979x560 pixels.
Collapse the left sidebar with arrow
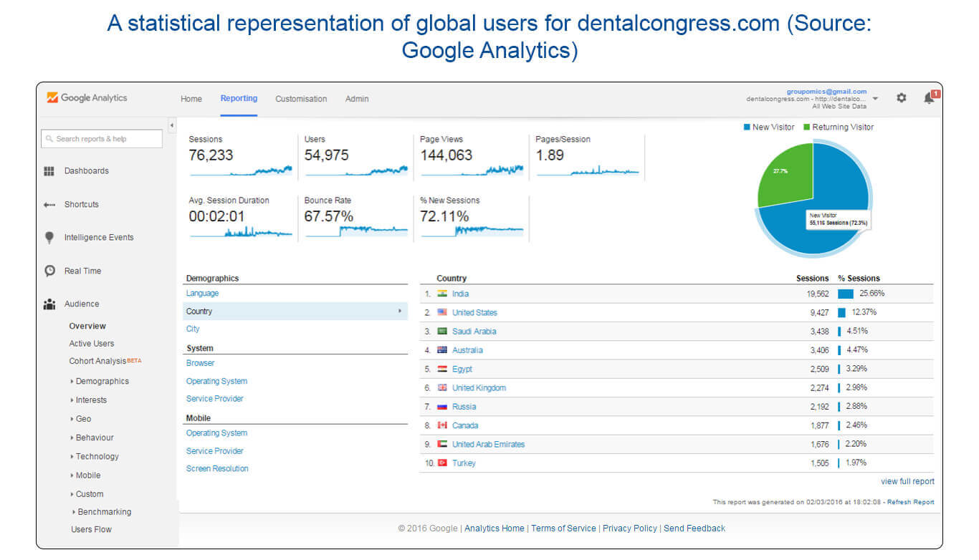coord(171,126)
